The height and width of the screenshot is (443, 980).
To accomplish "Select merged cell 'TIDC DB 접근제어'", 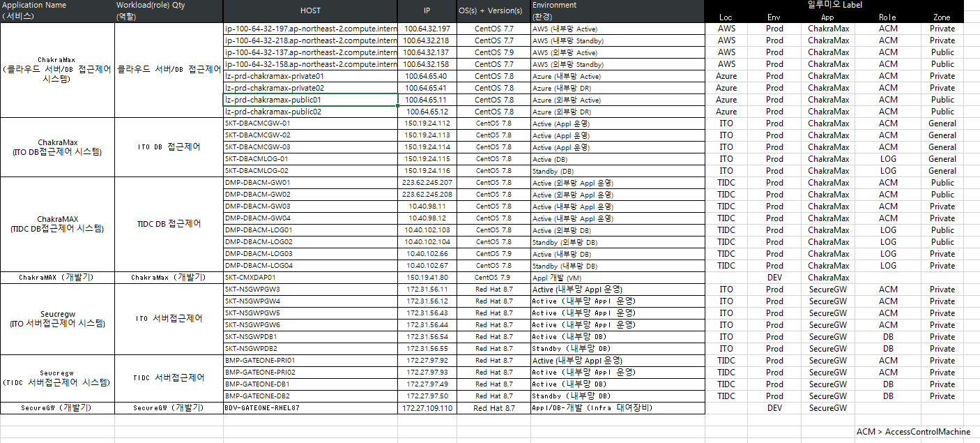I will click(x=169, y=224).
